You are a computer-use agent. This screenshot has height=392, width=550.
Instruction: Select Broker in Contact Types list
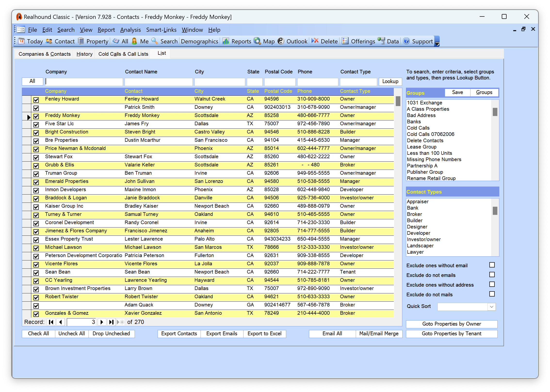(x=414, y=214)
